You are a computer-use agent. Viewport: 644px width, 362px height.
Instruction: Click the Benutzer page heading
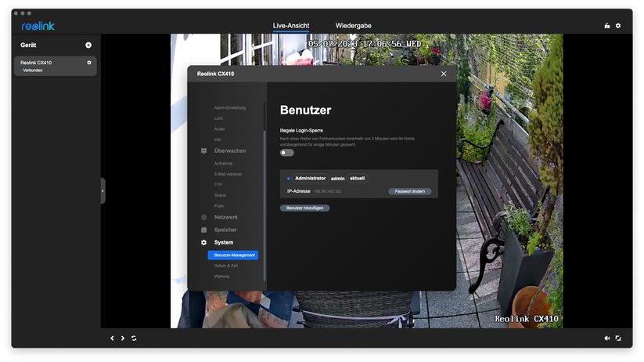click(306, 110)
